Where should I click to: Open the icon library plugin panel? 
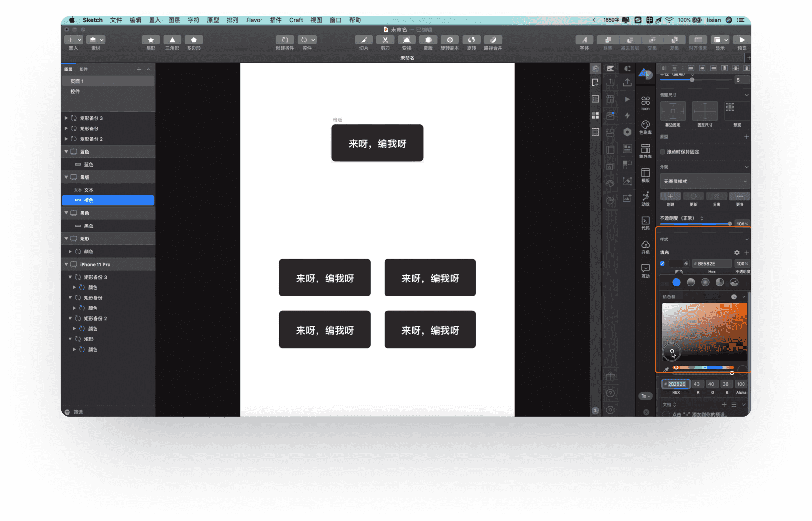(x=646, y=103)
